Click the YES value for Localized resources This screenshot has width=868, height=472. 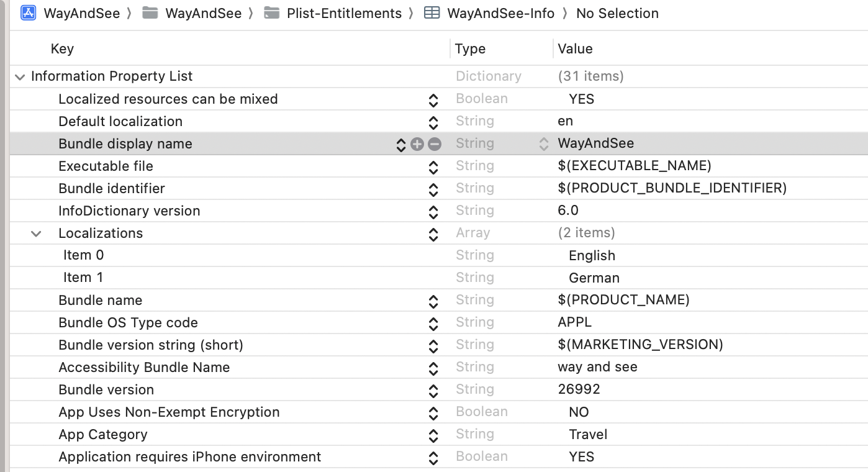[x=581, y=99]
